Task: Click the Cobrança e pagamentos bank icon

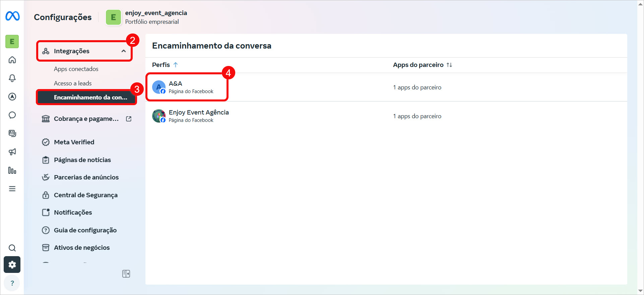Action: (46, 119)
